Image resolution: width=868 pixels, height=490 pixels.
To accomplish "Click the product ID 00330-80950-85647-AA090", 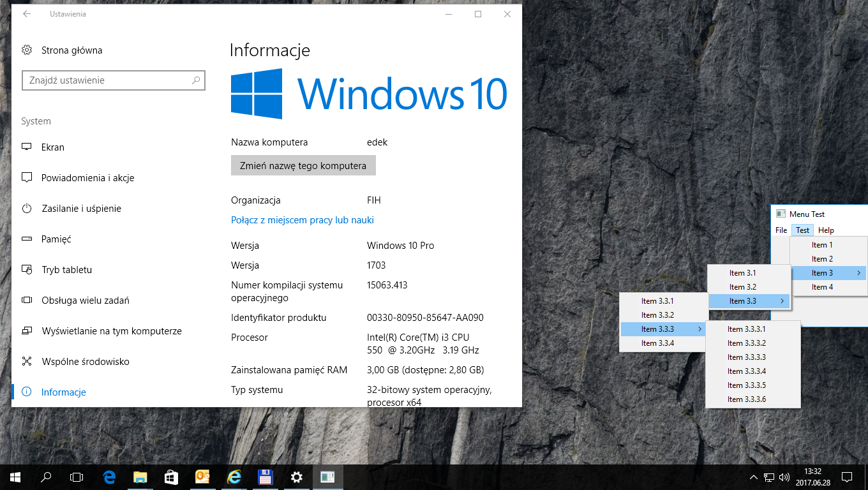I will [x=425, y=318].
